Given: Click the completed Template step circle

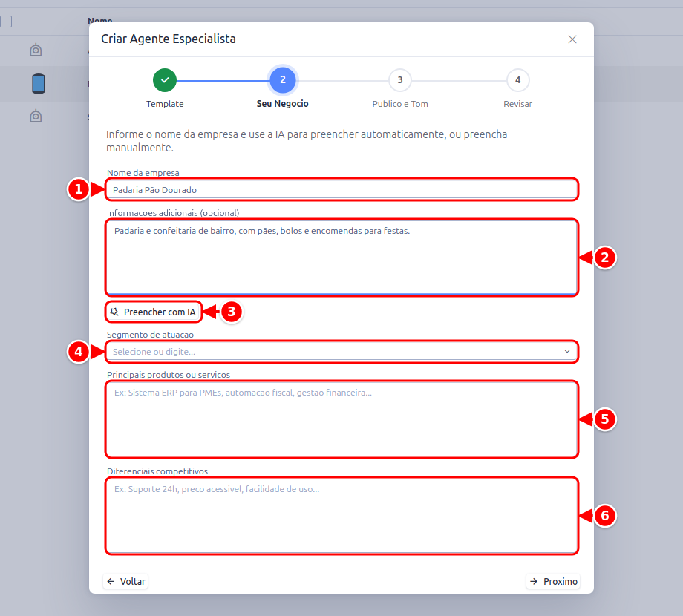Looking at the screenshot, I should coord(165,80).
